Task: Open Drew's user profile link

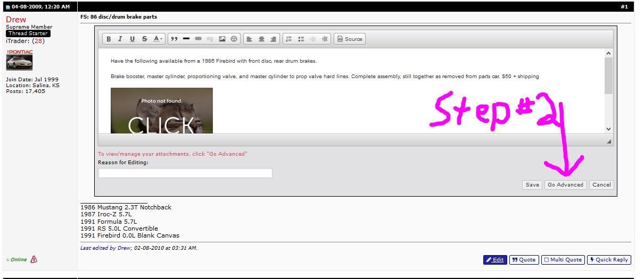Action: (16, 20)
